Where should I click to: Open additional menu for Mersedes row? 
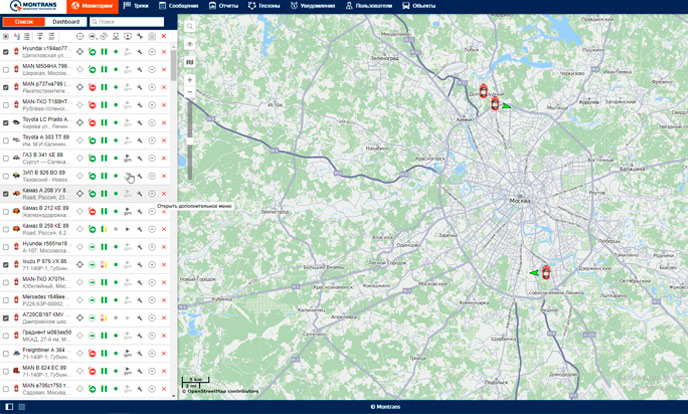tap(152, 300)
